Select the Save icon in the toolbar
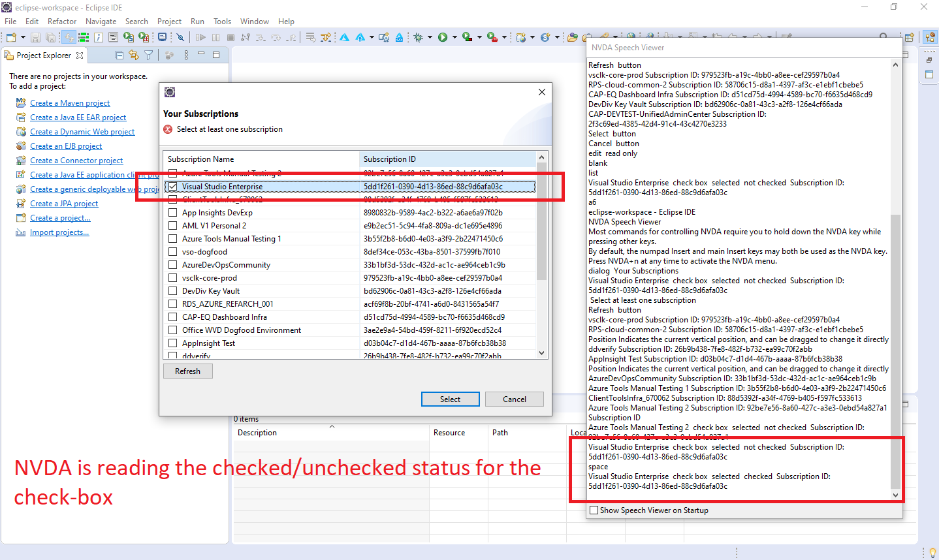The width and height of the screenshot is (939, 560). tap(34, 37)
